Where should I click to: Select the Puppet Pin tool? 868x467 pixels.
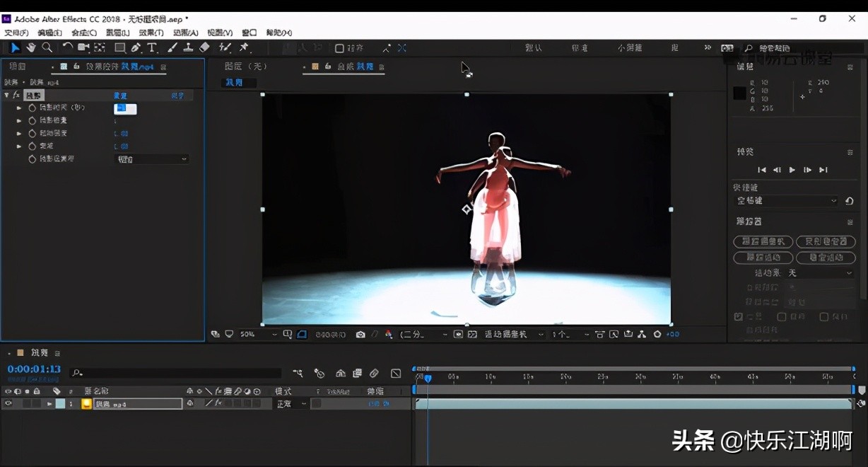pyautogui.click(x=244, y=47)
